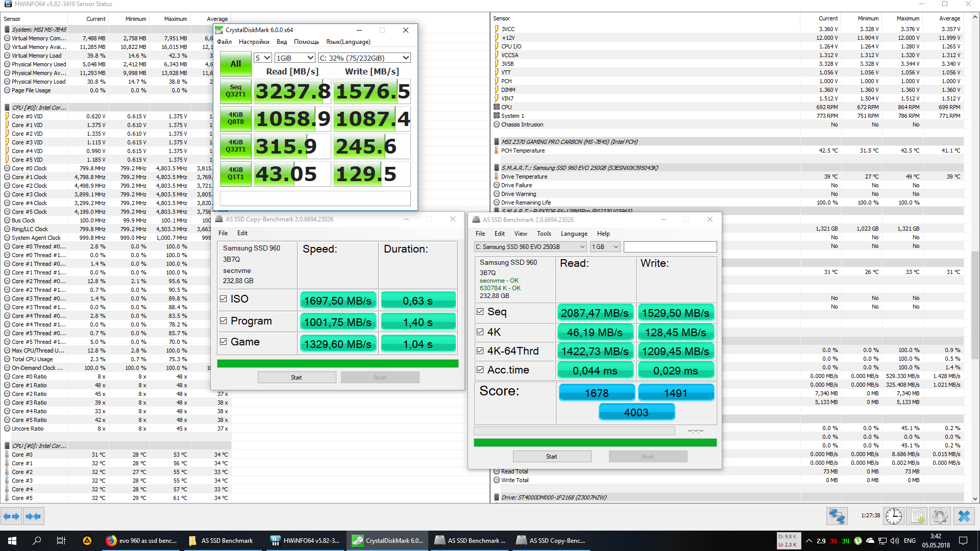The width and height of the screenshot is (980, 551).
Task: Click the blue X close sensors icon
Action: pyautogui.click(x=964, y=516)
